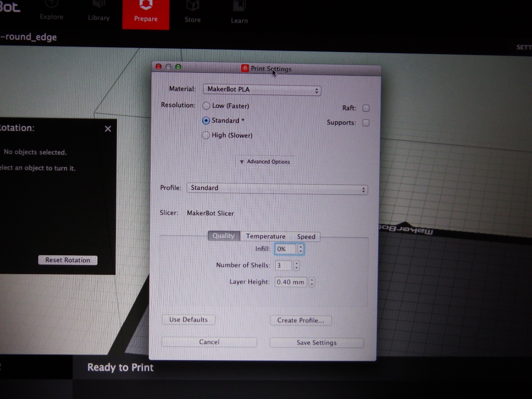Click the Infill stepper arrows
Viewport: 532px width, 399px height.
301,249
